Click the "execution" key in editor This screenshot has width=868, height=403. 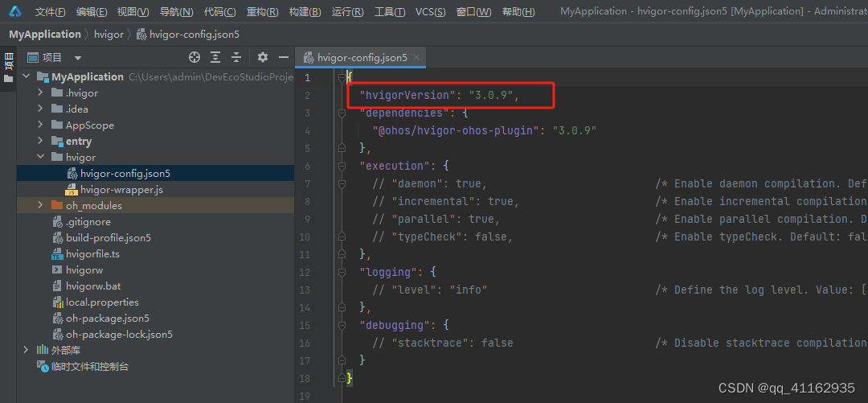(394, 166)
